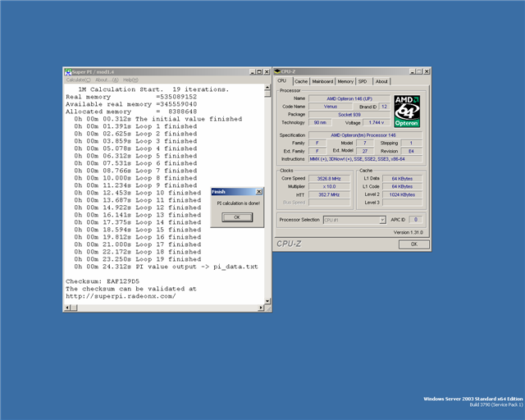This screenshot has height=420, width=525.
Task: Open the Help(H) menu in Super PI
Action: click(130, 80)
